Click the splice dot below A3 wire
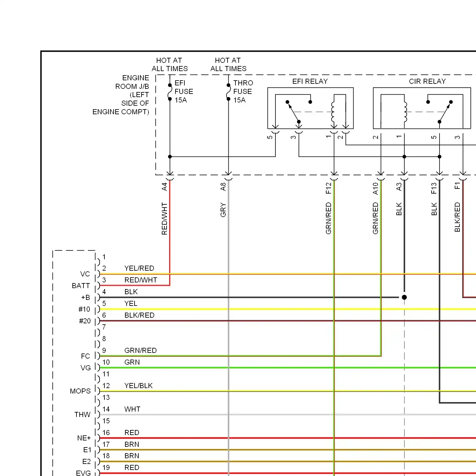 click(404, 297)
